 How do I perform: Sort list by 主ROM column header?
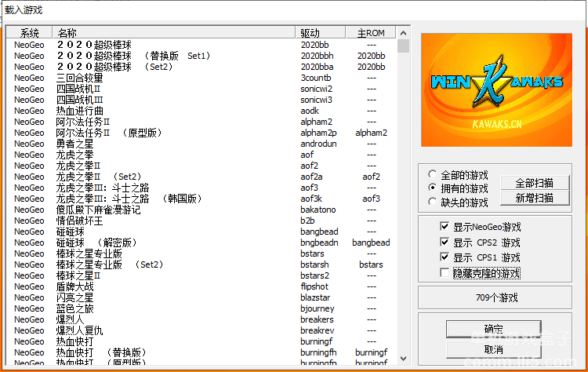click(x=371, y=33)
